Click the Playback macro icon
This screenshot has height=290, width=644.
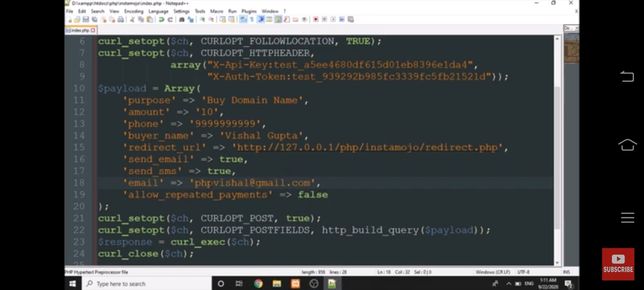333,19
